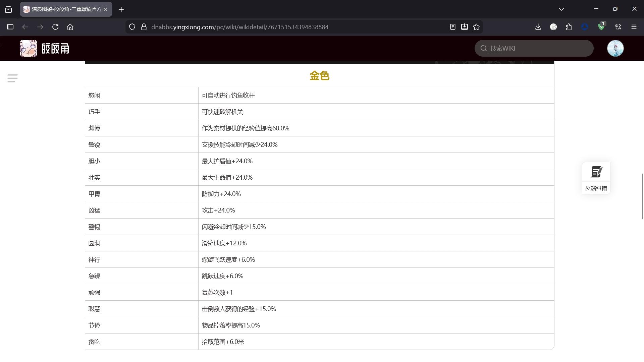
Task: Open the recent browsing button near the tabs
Action: (8, 9)
